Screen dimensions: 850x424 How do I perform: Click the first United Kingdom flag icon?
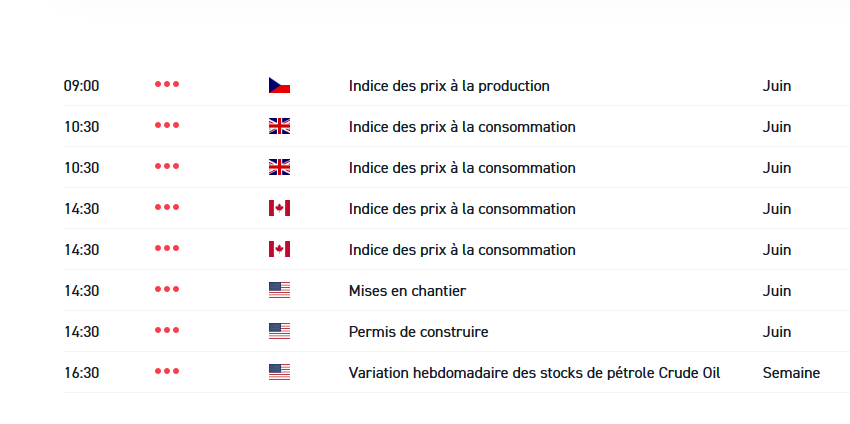(x=279, y=127)
